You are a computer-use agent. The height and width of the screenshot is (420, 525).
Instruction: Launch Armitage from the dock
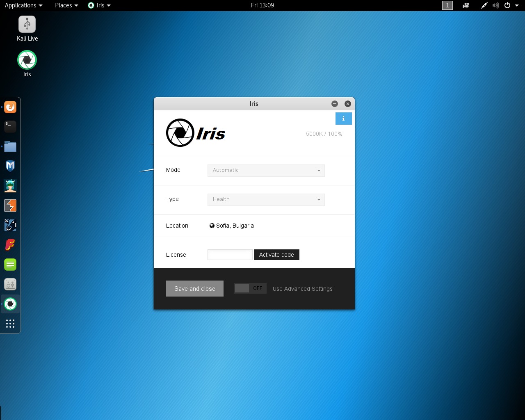pyautogui.click(x=10, y=186)
